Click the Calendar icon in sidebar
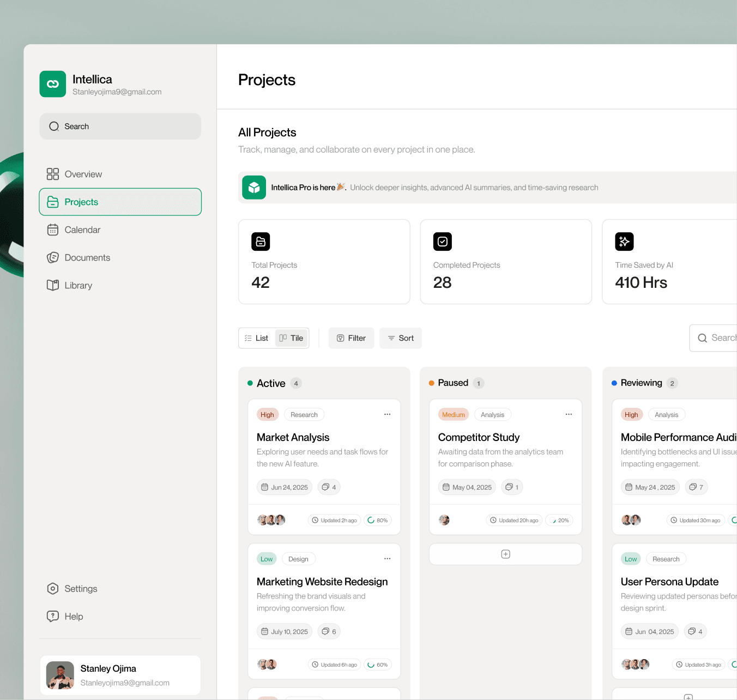This screenshot has height=700, width=737. (53, 230)
